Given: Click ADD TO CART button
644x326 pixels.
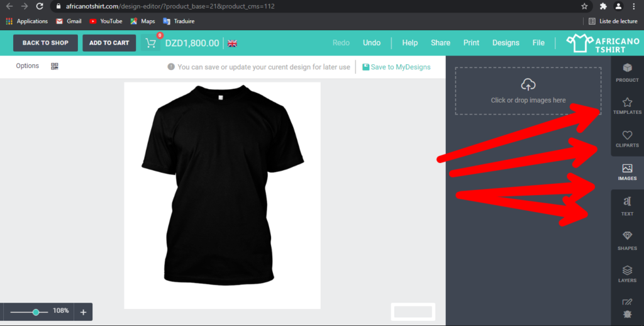Looking at the screenshot, I should tap(109, 43).
